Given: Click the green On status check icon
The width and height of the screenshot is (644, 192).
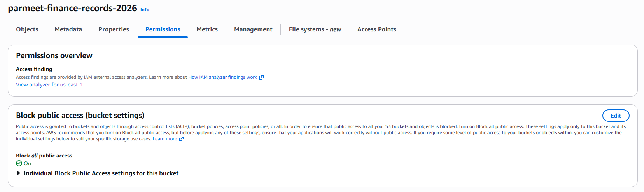Looking at the screenshot, I should pos(19,163).
